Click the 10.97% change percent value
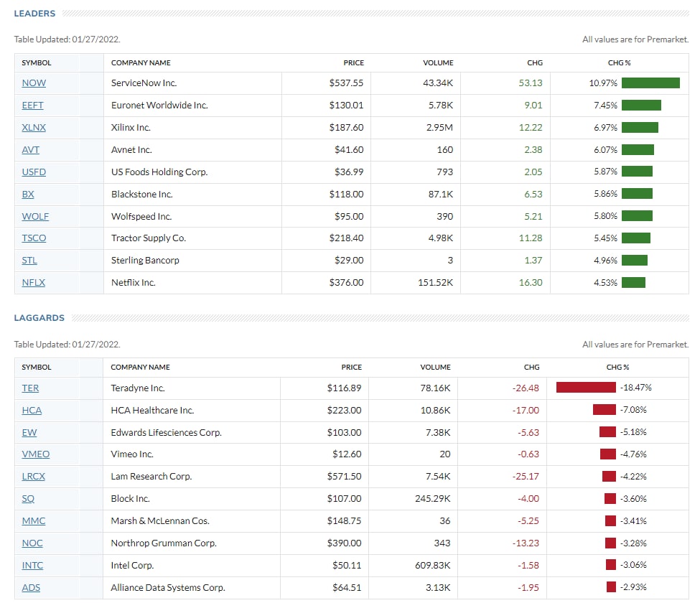 click(603, 83)
